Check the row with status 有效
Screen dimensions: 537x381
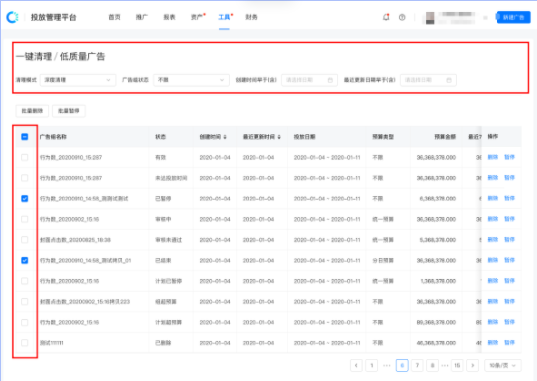point(25,157)
